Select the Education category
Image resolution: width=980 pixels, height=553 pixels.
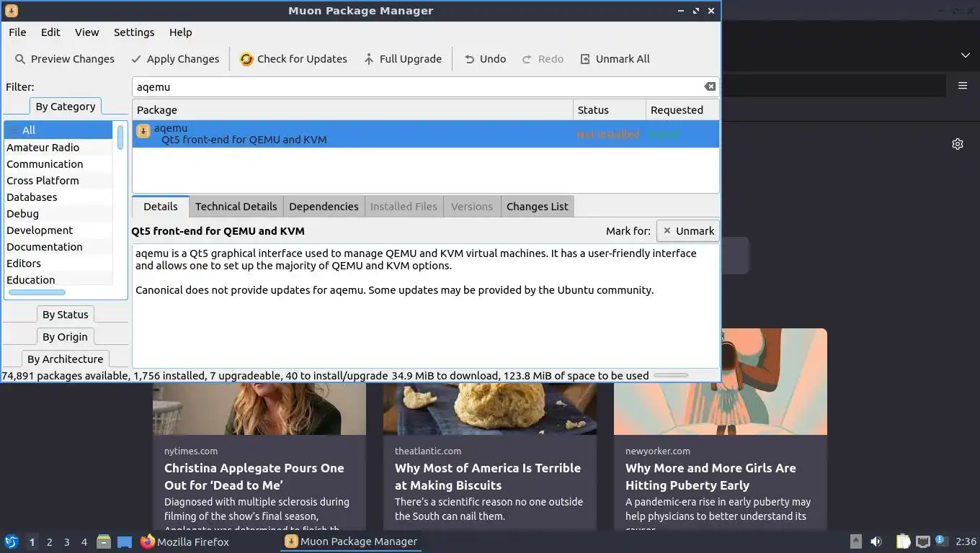coord(58,279)
